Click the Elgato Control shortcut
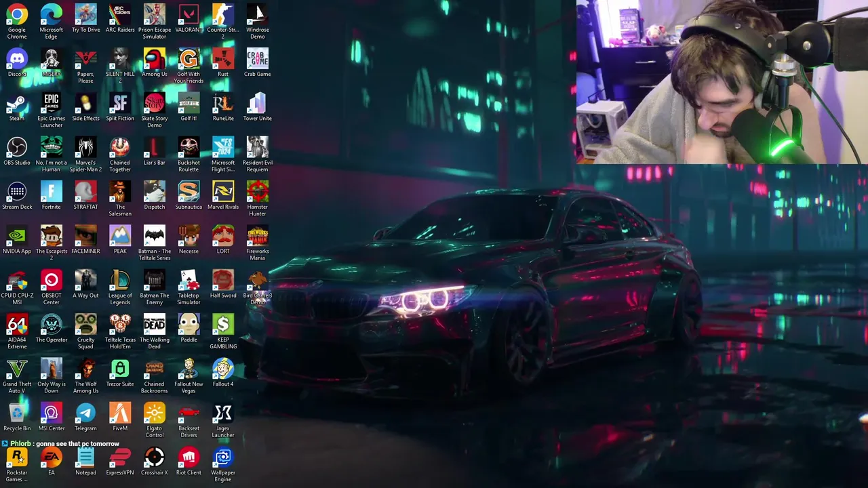868x488 pixels. point(155,413)
